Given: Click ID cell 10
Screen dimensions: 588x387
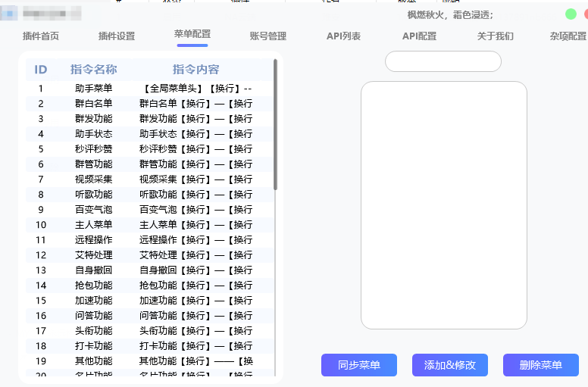Looking at the screenshot, I should (40, 225).
